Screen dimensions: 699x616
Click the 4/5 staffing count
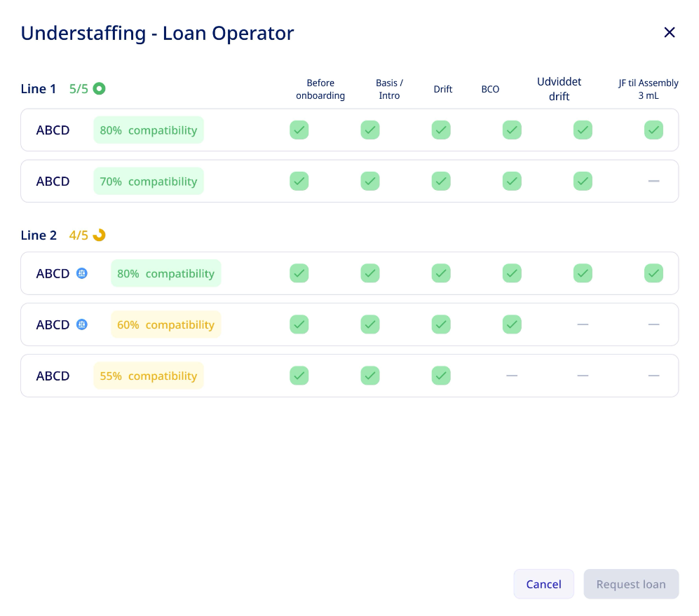pyautogui.click(x=79, y=235)
